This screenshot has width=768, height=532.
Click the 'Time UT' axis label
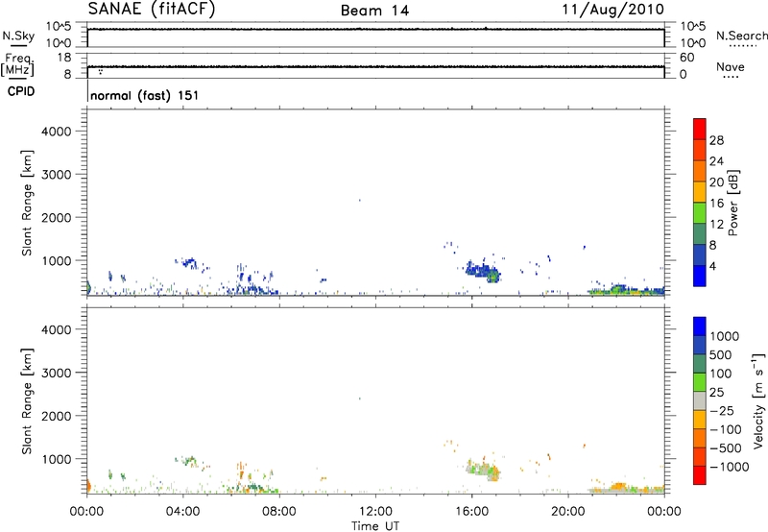coord(375,526)
